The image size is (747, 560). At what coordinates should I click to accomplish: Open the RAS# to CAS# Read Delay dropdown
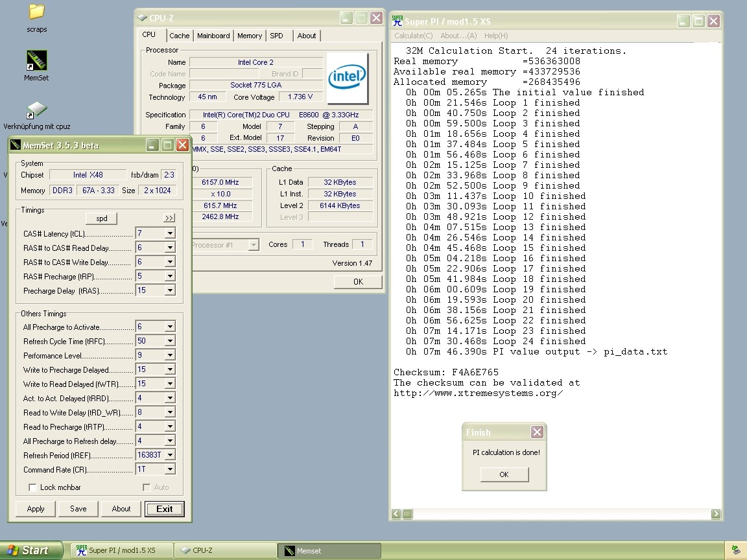170,248
